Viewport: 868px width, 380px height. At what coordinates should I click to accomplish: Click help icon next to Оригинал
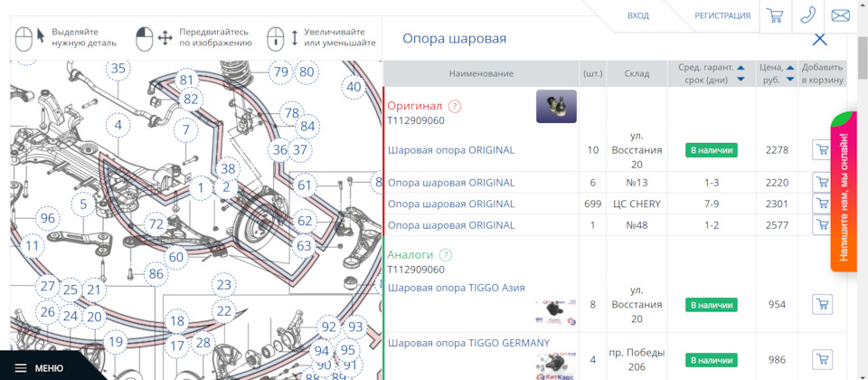(455, 106)
